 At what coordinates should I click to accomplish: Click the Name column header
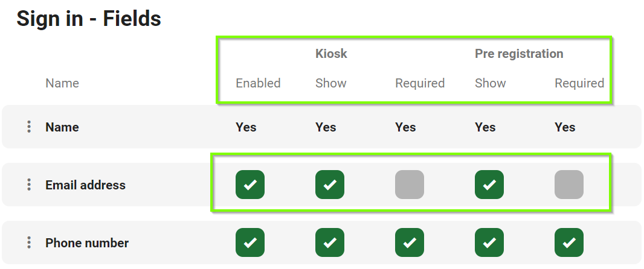[62, 83]
